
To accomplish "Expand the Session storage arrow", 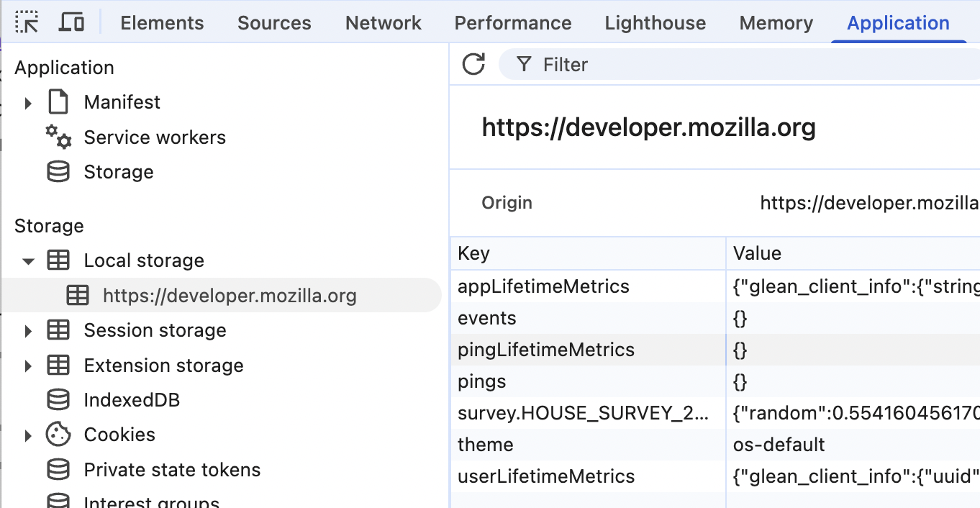I will [x=28, y=331].
